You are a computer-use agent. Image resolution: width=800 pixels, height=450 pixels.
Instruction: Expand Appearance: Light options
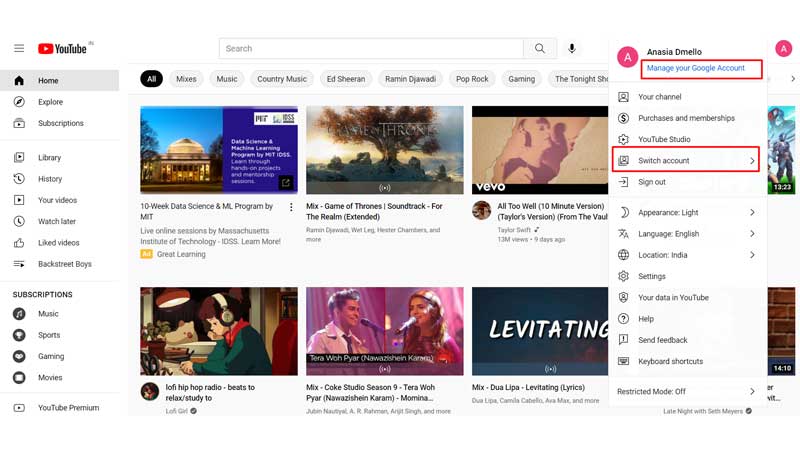pos(688,212)
